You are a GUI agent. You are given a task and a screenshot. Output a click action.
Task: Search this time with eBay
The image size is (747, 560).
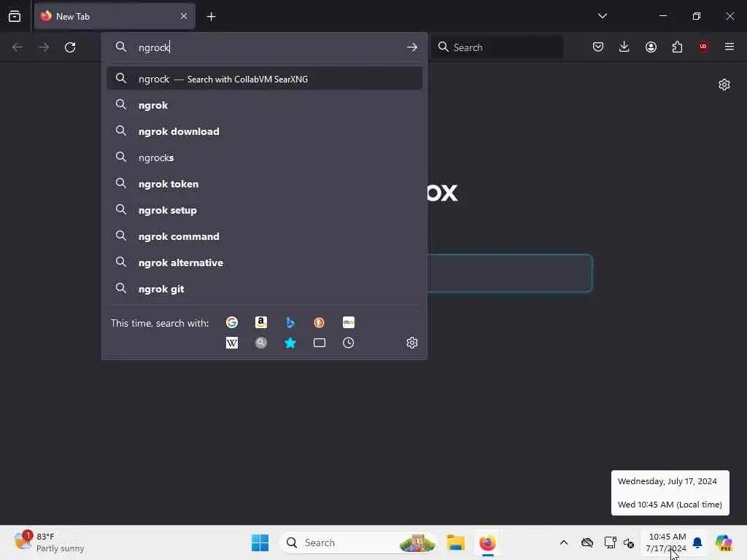coord(348,322)
